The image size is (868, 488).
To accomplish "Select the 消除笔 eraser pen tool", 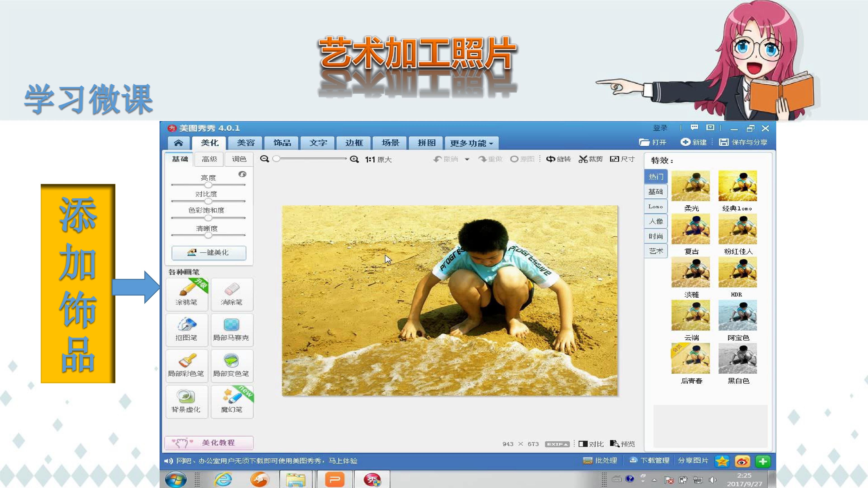I will (231, 294).
